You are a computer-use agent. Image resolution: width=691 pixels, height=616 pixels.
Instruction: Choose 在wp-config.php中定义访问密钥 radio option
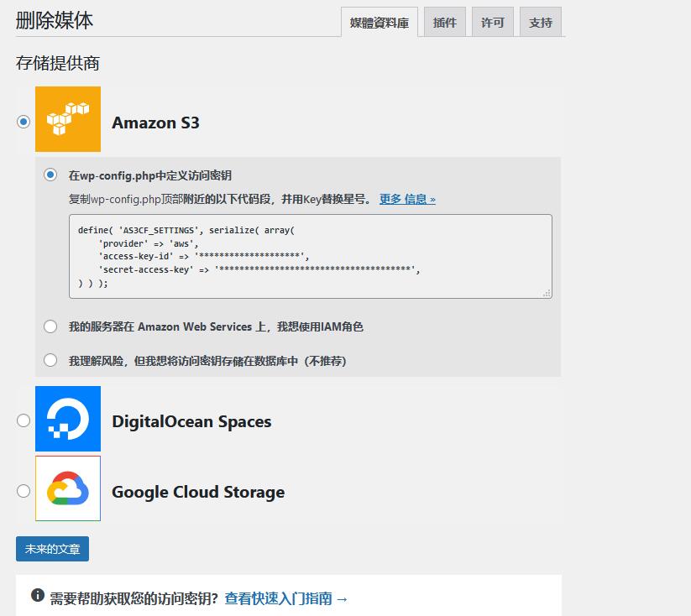50,175
